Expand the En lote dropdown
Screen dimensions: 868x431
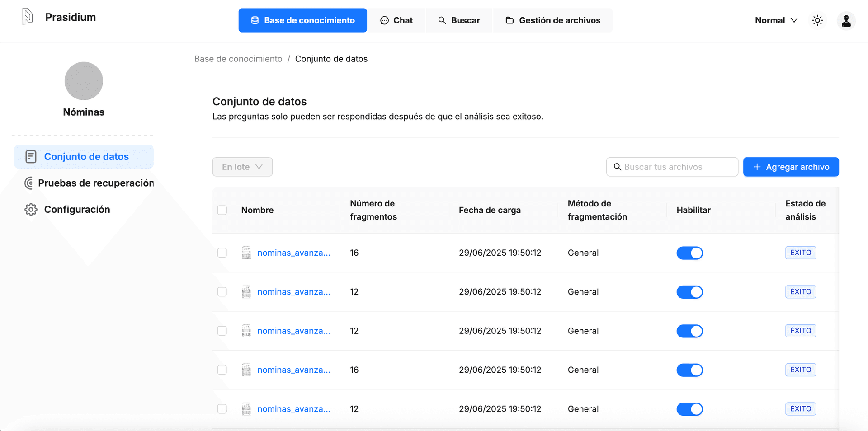coord(242,167)
